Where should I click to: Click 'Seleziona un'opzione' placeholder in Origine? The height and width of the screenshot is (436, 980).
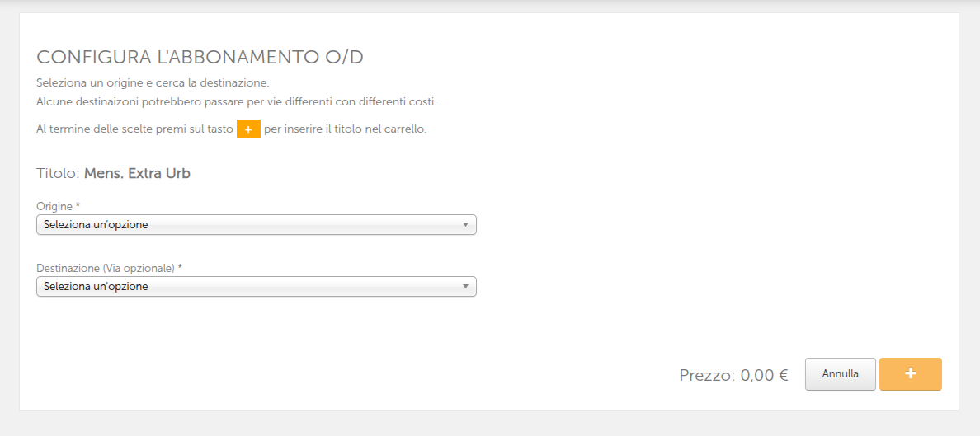pos(96,224)
